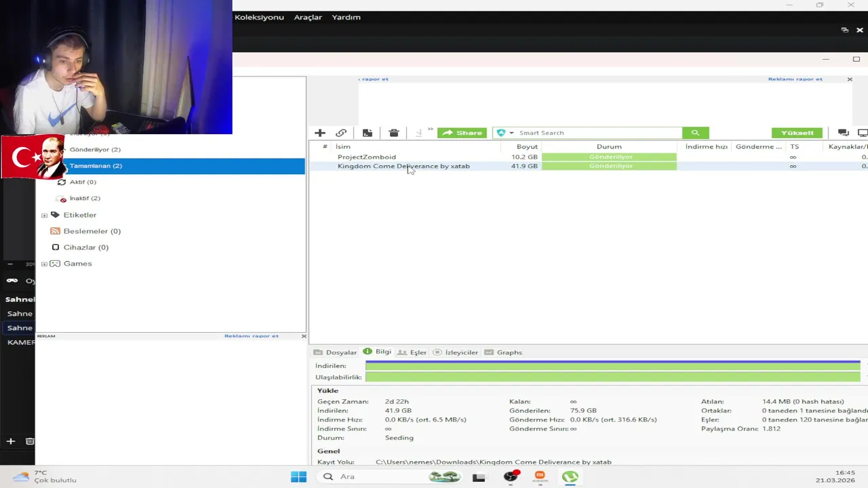The width and height of the screenshot is (868, 488).
Task: Expand the toolbar overflow chevron
Action: tap(430, 129)
